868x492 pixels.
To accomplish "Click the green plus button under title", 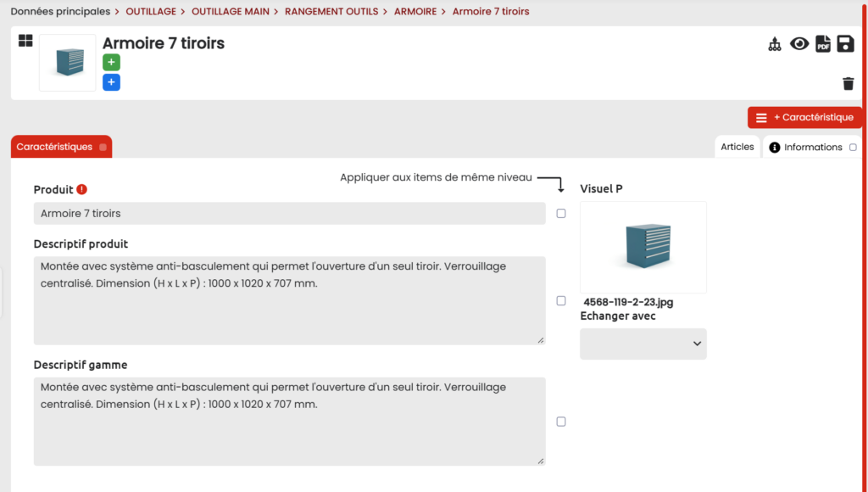I will 111,62.
